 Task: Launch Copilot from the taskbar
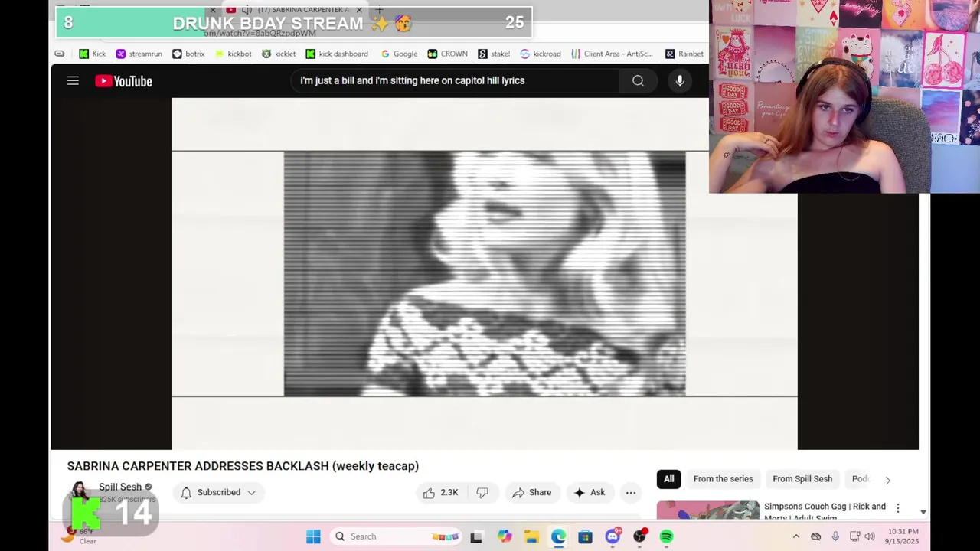pyautogui.click(x=504, y=536)
